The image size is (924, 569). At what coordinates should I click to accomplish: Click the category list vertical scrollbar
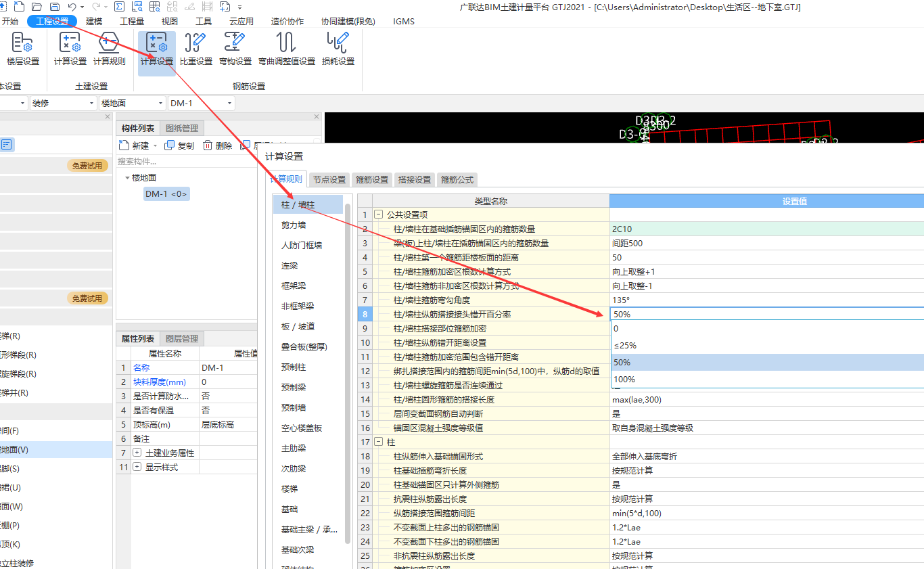click(x=348, y=372)
